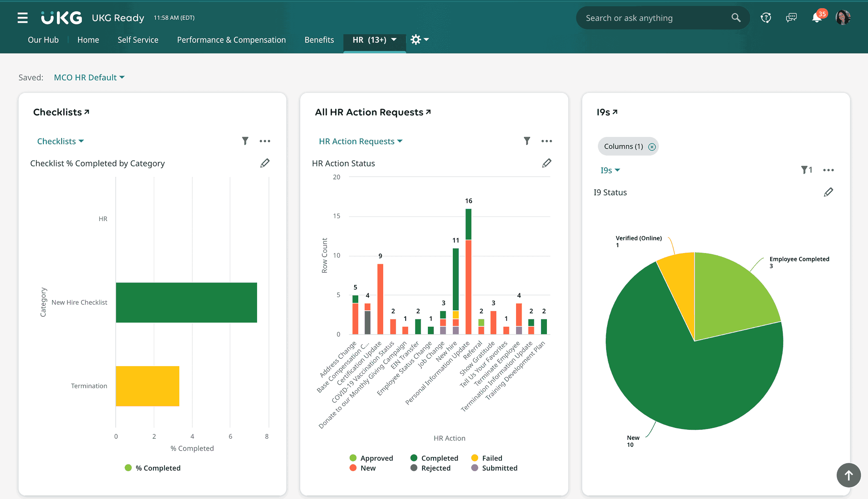The height and width of the screenshot is (499, 868).
Task: Open the chat messages icon
Action: 791,18
